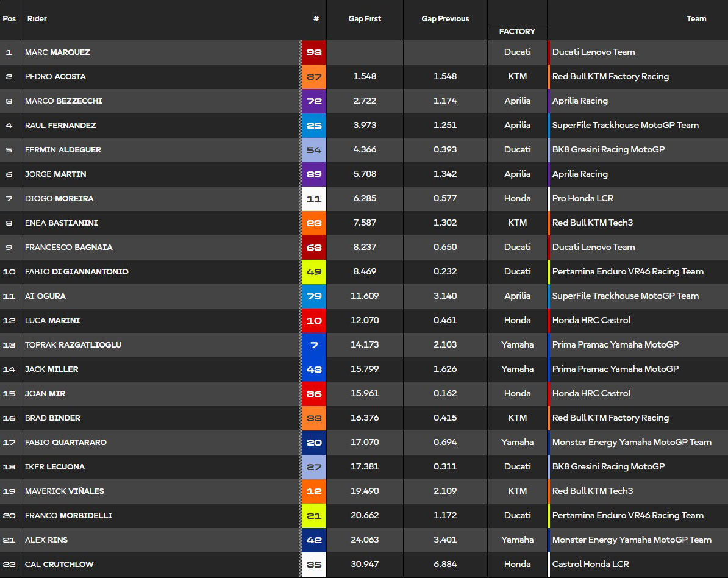The height and width of the screenshot is (578, 728).
Task: Click Cal Crutchlow's number 35 badge
Action: click(314, 564)
